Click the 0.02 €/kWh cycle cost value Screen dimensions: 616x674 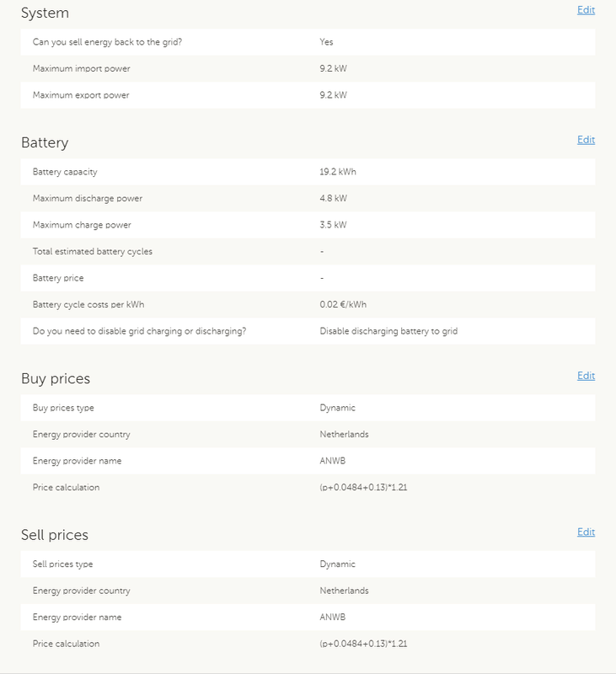(x=343, y=305)
